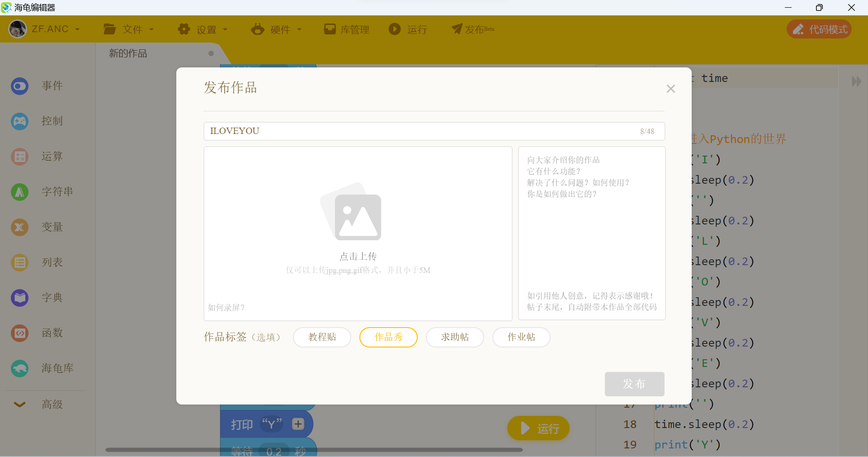868x457 pixels.
Task: Expand the 设置 menu dropdown arrow
Action: 225,29
